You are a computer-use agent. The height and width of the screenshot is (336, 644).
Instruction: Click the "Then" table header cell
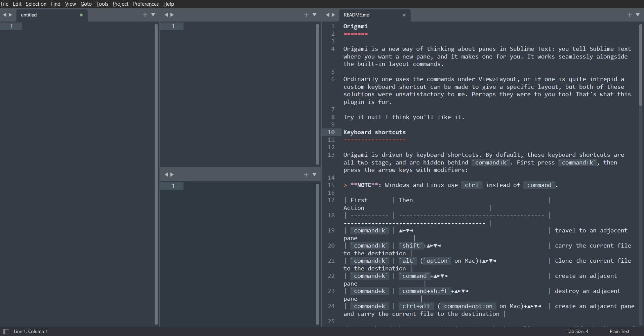coord(406,200)
